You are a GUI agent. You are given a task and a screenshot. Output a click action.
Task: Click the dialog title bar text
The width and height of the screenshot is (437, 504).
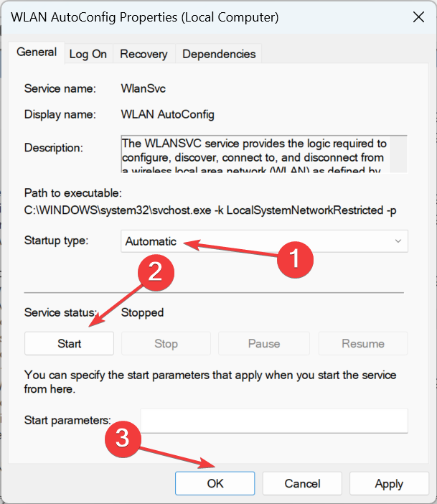point(144,17)
